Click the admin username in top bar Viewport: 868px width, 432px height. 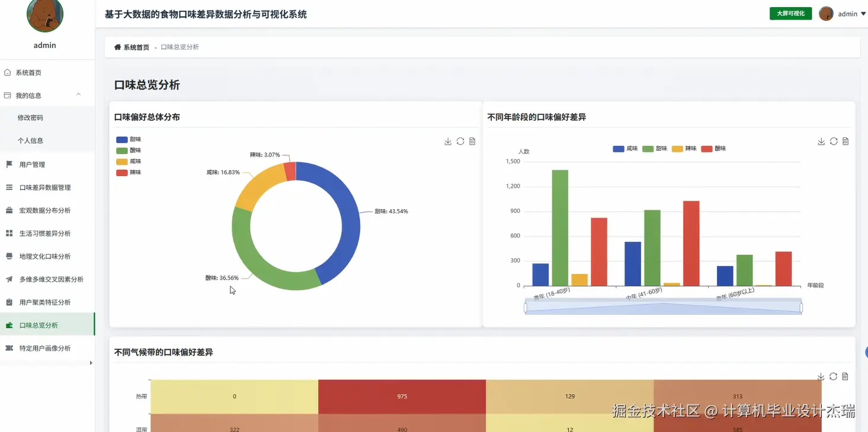tap(847, 14)
